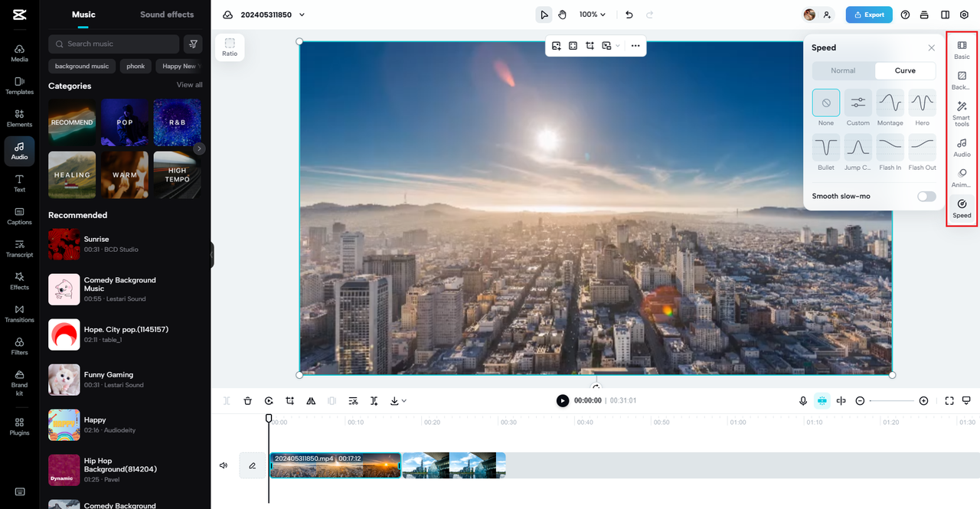The image size is (980, 509).
Task: Expand the project name 202405311850 dropdown
Action: point(302,15)
